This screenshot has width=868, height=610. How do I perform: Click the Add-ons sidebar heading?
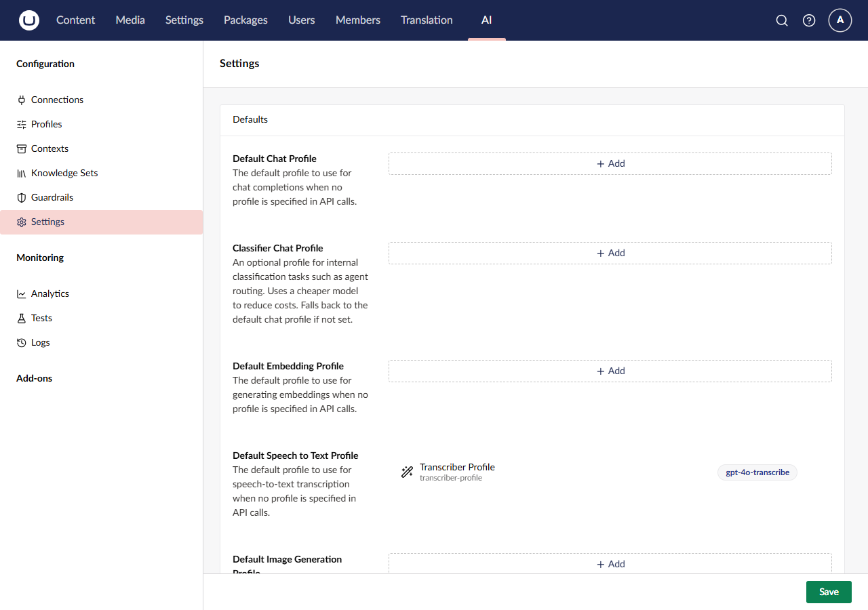pos(34,378)
